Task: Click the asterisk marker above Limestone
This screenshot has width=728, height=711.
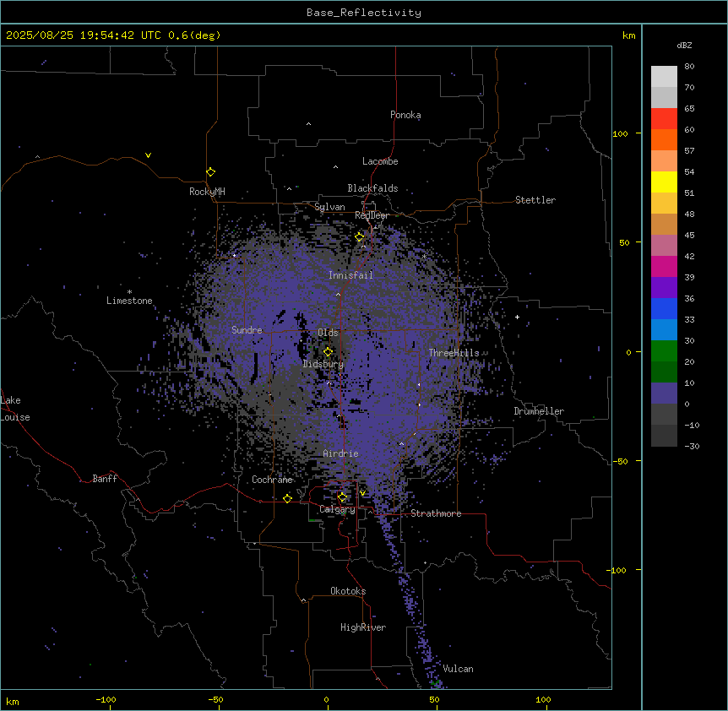Action: 129,292
